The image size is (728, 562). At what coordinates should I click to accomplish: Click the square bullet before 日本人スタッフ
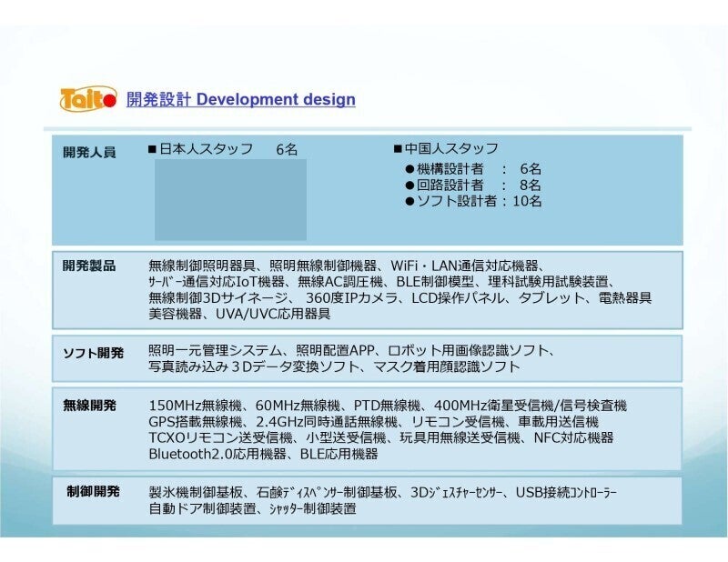[153, 149]
